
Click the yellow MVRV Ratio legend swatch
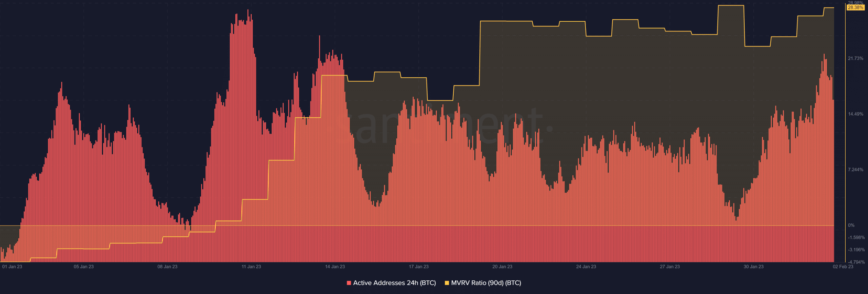click(447, 283)
